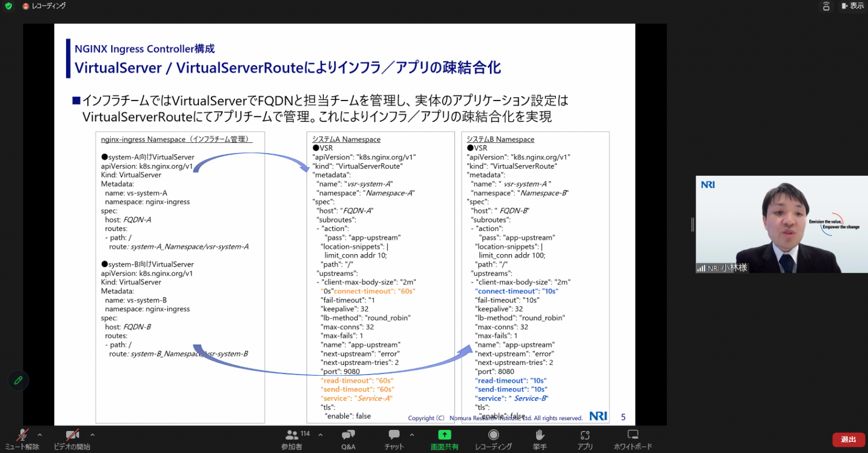Click the green pencil annotation icon

tap(18, 381)
